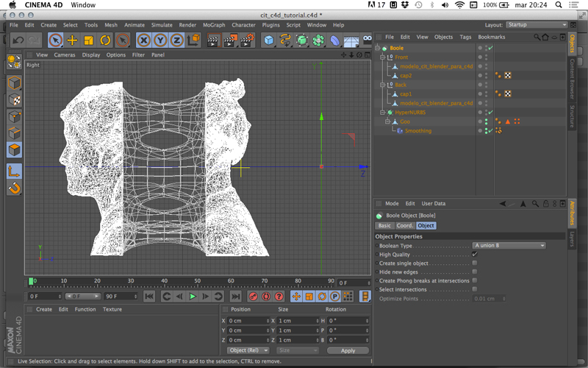
Task: Open the Character menu
Action: [243, 25]
